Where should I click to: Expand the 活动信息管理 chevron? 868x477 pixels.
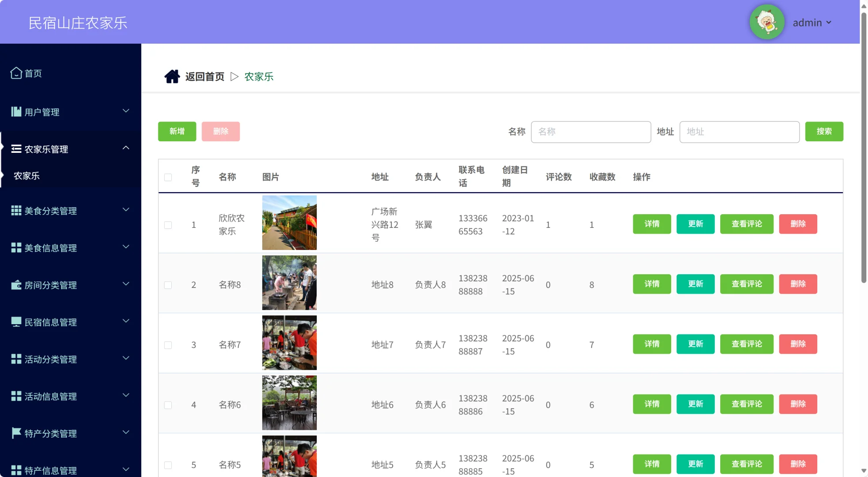coord(126,395)
